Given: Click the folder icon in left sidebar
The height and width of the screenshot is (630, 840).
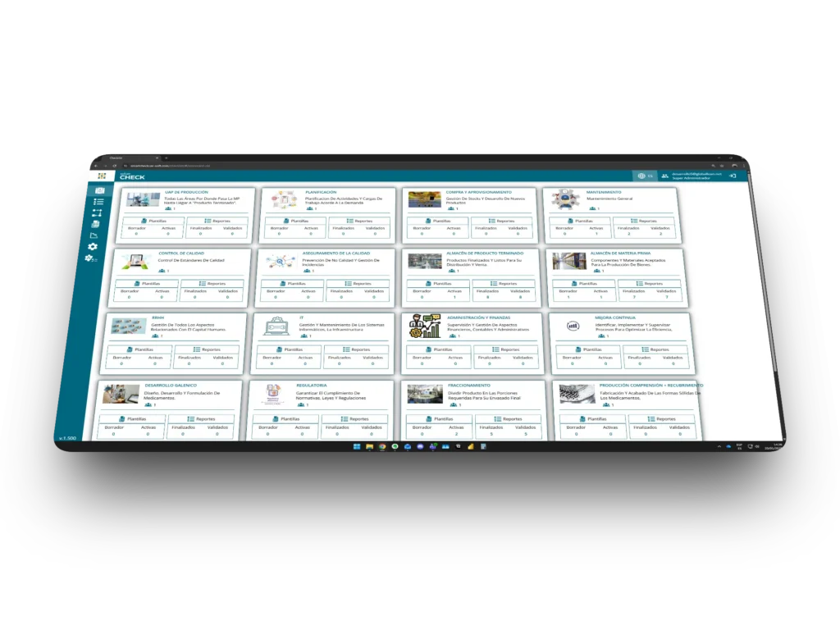Looking at the screenshot, I should click(94, 235).
